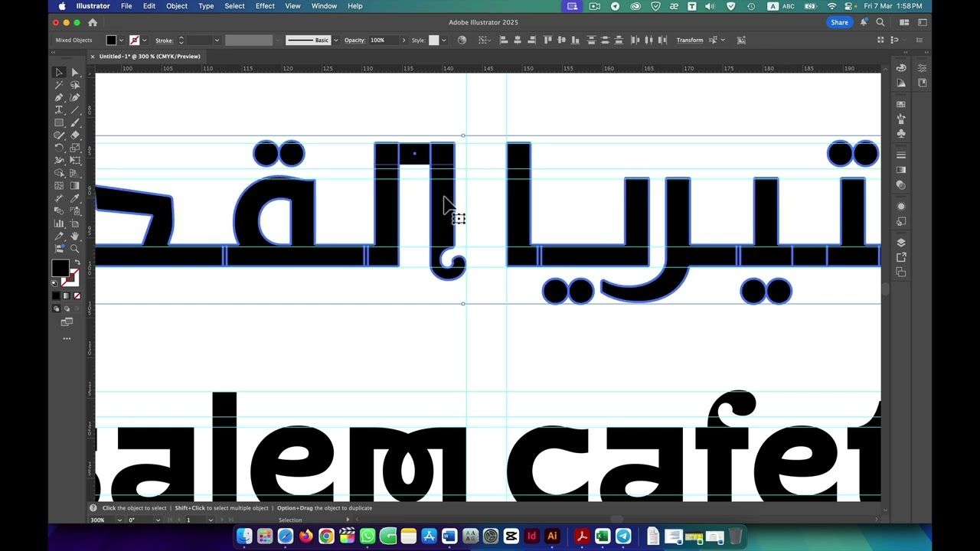Image resolution: width=980 pixels, height=551 pixels.
Task: Click the Stroke label link
Action: pyautogui.click(x=164, y=40)
